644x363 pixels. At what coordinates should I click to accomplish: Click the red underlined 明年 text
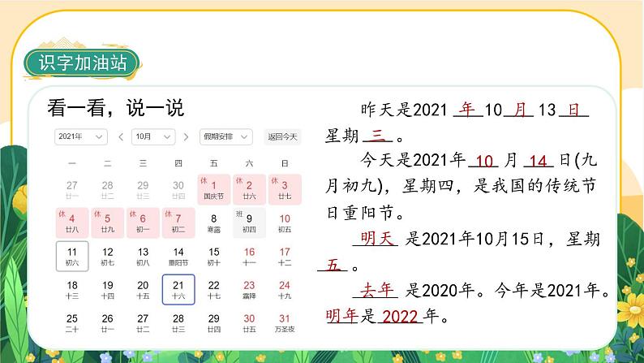point(342,316)
